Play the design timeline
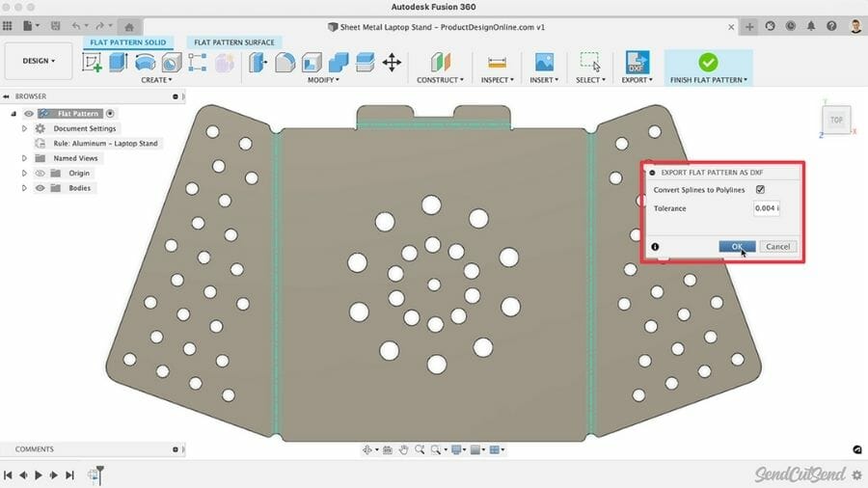 point(39,474)
